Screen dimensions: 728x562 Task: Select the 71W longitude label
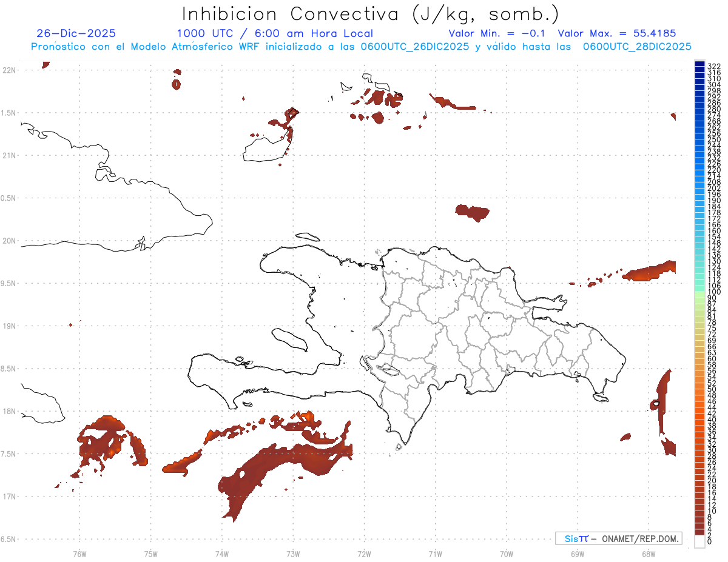(x=435, y=554)
